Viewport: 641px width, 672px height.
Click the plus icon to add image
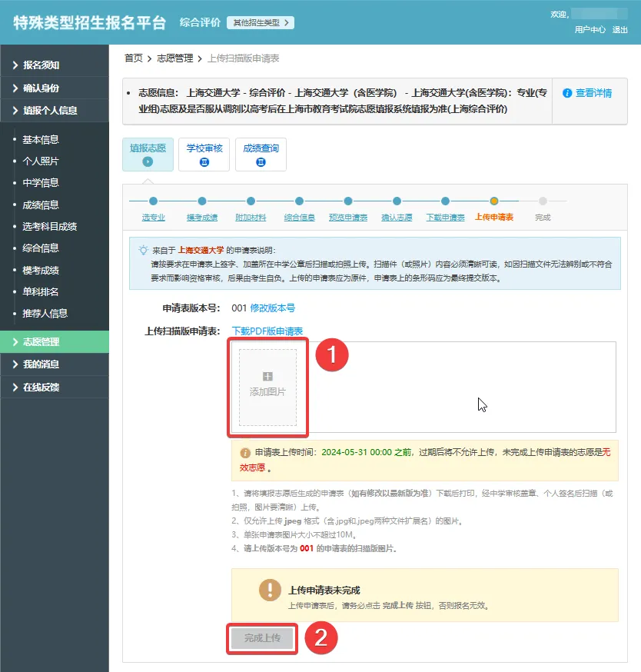[267, 377]
